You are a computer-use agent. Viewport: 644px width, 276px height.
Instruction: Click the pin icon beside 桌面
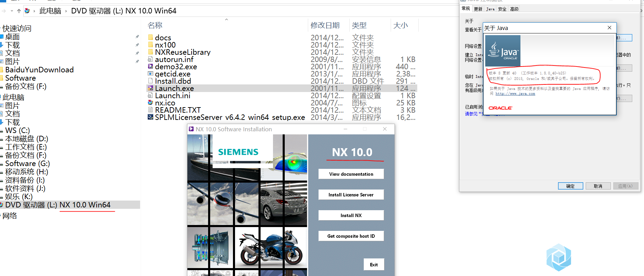[137, 37]
